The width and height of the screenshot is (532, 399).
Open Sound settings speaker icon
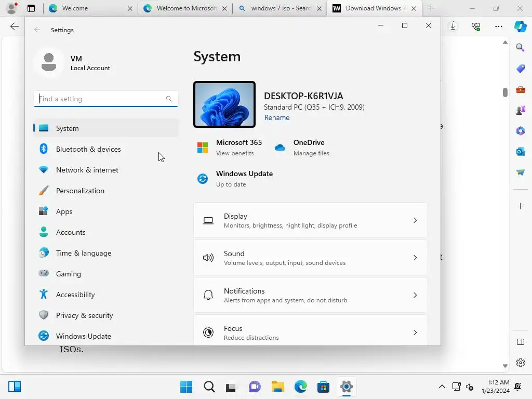pyautogui.click(x=208, y=258)
